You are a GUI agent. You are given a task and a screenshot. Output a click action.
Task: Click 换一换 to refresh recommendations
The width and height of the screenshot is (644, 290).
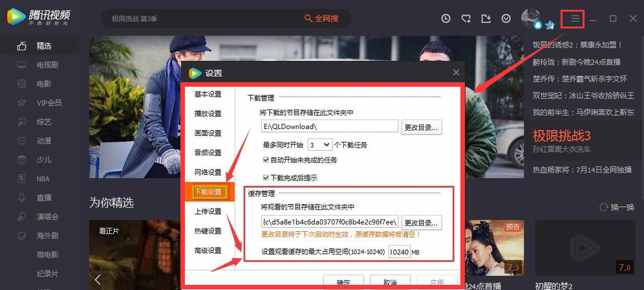[x=617, y=207]
